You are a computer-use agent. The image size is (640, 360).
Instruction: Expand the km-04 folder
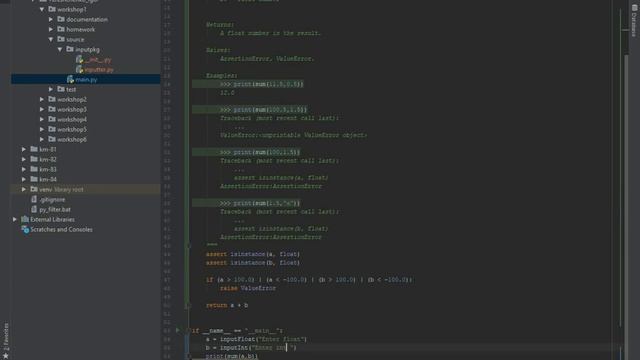point(24,179)
